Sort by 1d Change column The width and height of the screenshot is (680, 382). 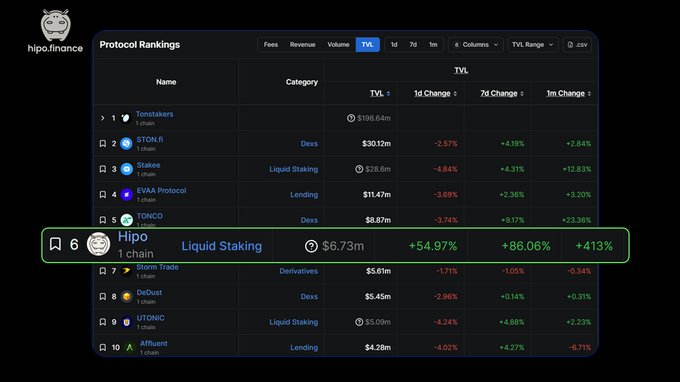click(435, 94)
